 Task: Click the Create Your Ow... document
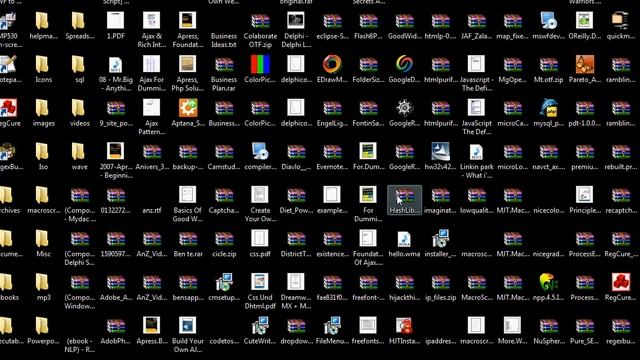pos(260,195)
